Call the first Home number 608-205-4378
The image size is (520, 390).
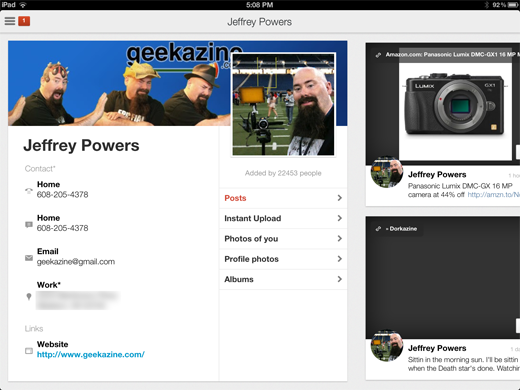62,194
